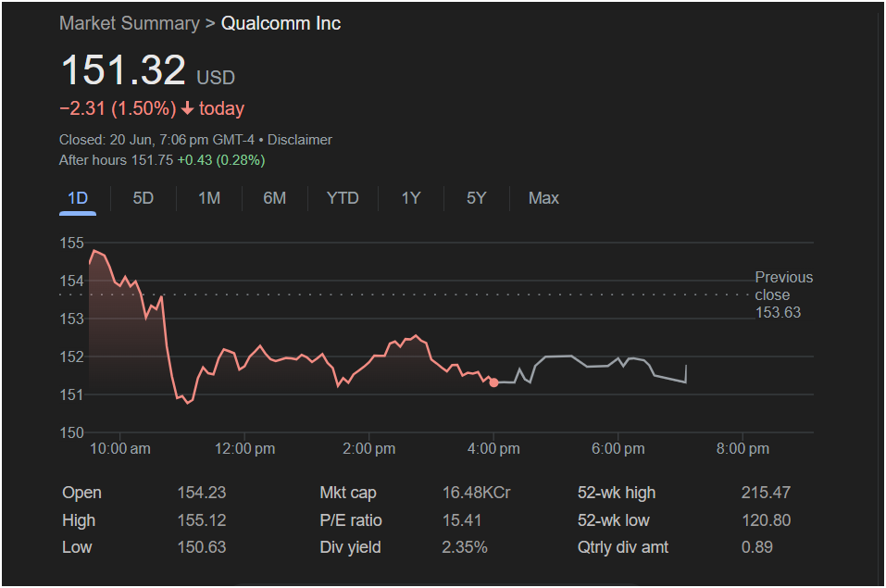Click the 52-wk low label
Viewport: 886px width, 588px height.
click(614, 520)
